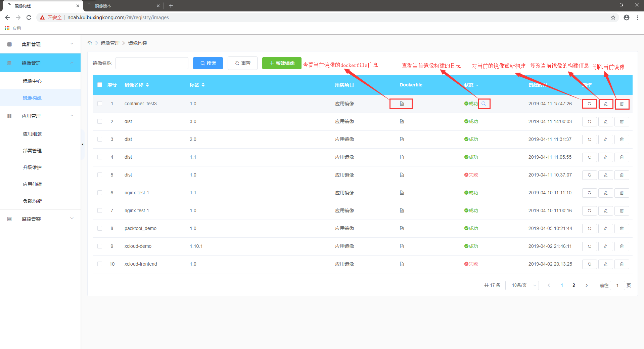Edit the dist 2.0 image
Image resolution: width=644 pixels, height=349 pixels.
point(605,140)
